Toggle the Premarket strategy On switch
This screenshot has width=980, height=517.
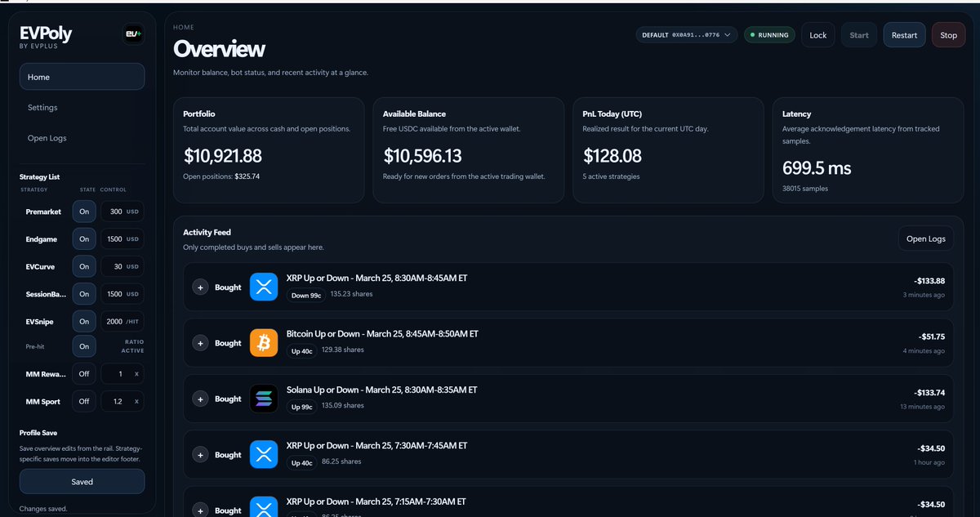pos(84,211)
